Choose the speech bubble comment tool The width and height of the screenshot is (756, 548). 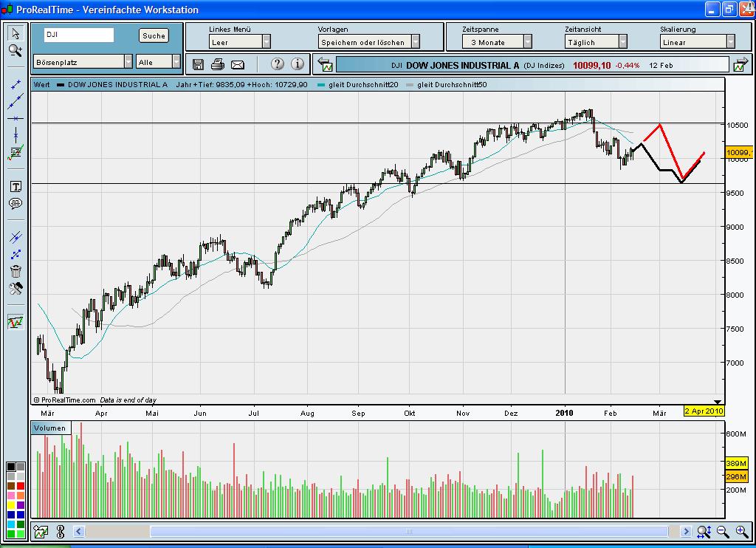pyautogui.click(x=16, y=204)
